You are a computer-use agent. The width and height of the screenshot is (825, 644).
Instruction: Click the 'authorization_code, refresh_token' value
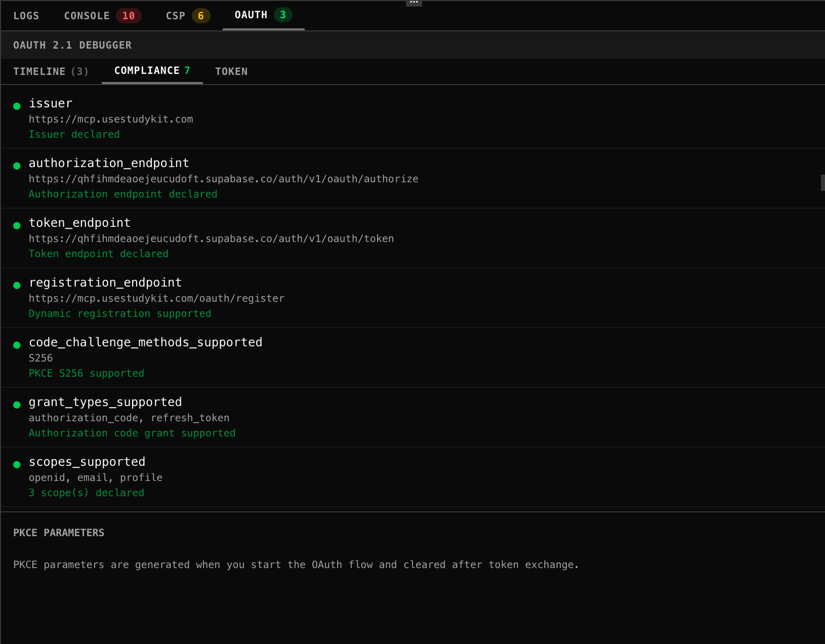pos(129,418)
